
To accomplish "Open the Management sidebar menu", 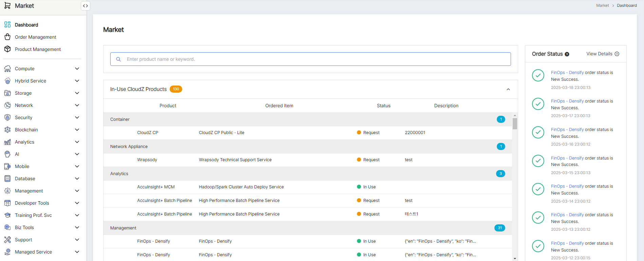I will (29, 191).
